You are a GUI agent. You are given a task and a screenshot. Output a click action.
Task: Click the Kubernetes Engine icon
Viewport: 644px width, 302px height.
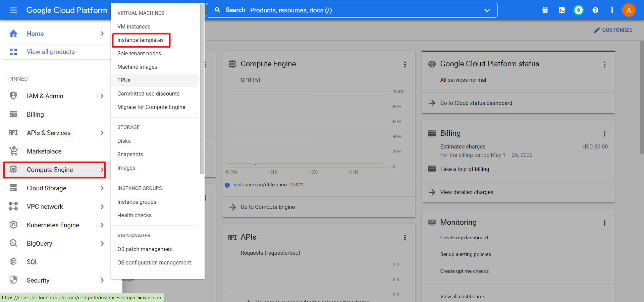point(13,225)
